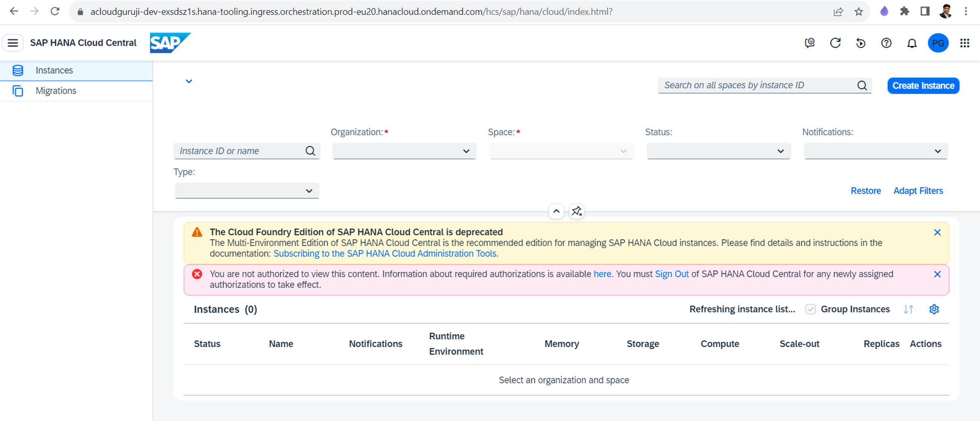980x421 pixels.
Task: Toggle the Group Instances checkbox
Action: [x=810, y=309]
